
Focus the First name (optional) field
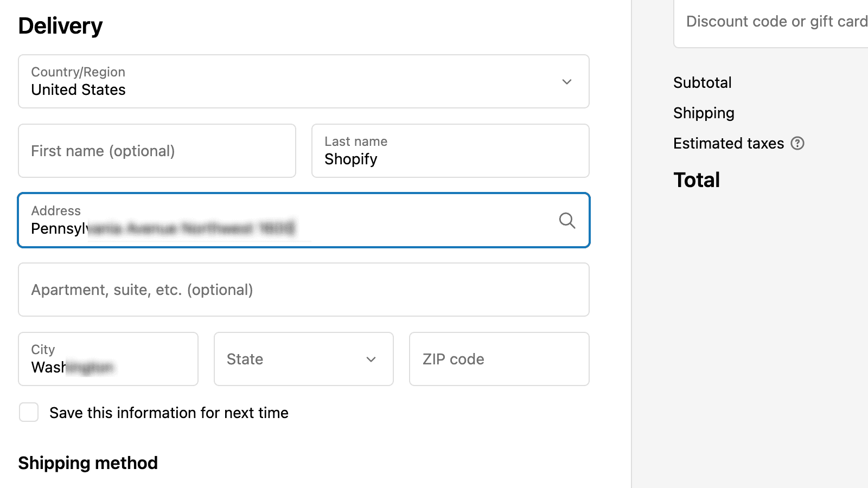(157, 151)
